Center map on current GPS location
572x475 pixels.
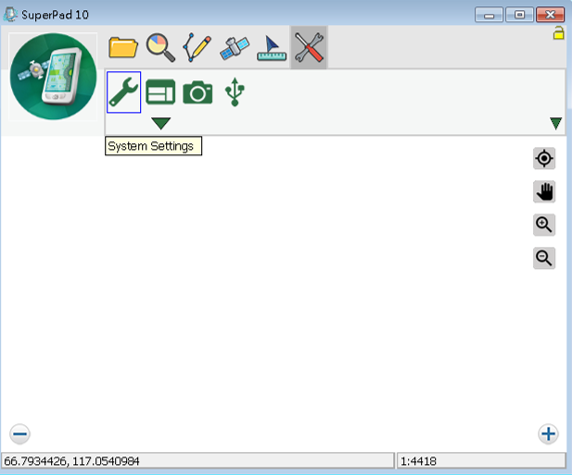(x=544, y=158)
